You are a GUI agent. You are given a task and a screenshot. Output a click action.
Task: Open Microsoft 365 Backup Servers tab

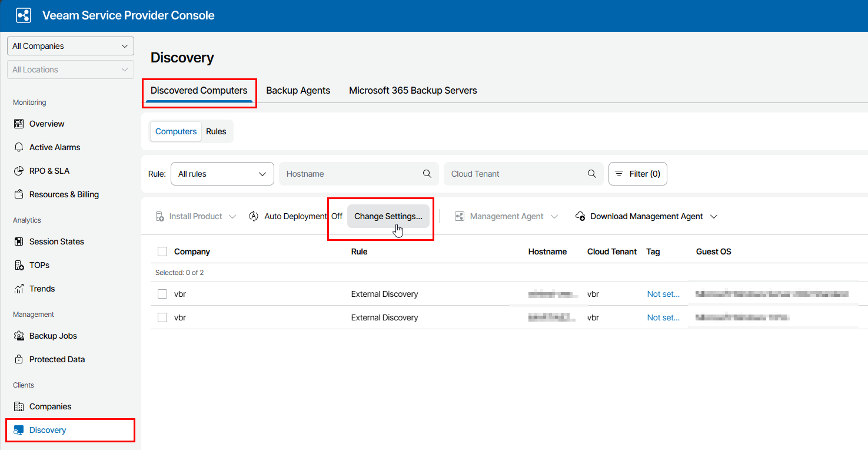point(413,91)
